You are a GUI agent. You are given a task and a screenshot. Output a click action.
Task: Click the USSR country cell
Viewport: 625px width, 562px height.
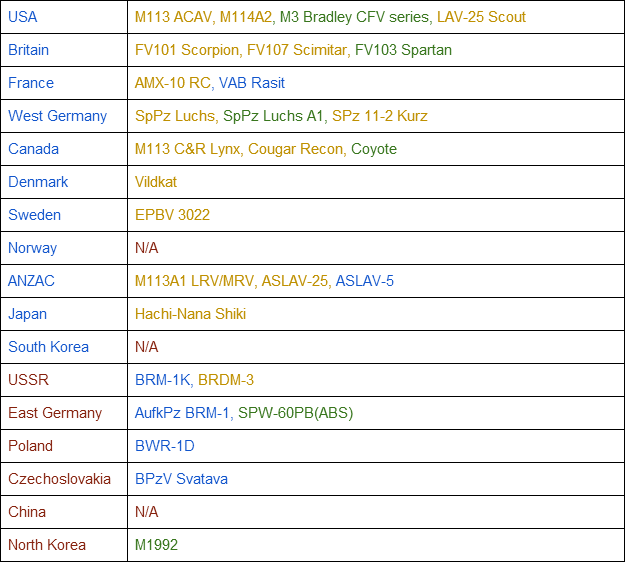point(64,380)
